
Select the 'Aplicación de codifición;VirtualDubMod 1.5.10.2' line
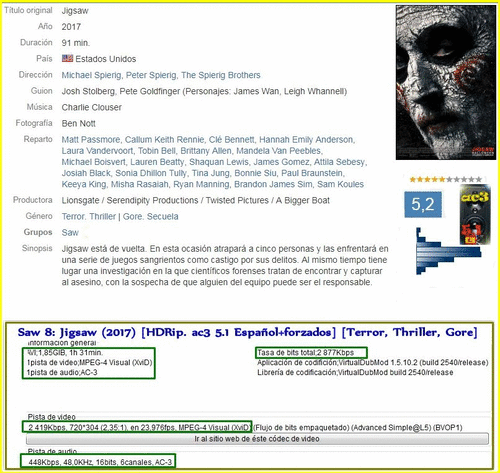coord(373,363)
